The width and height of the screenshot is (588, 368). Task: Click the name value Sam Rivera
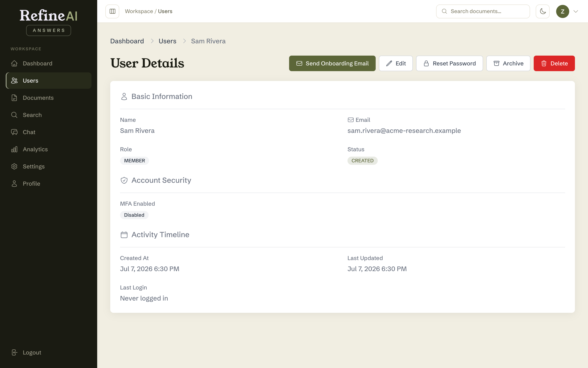pos(137,131)
